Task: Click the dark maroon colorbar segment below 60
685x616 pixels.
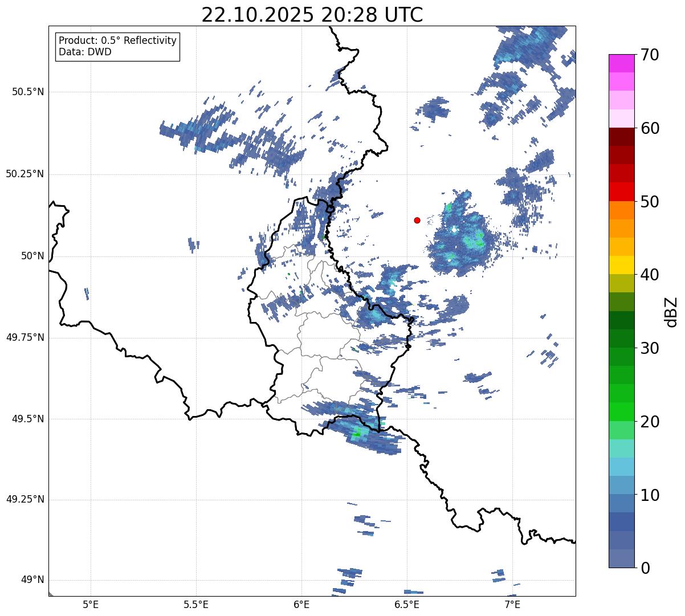Action: pos(622,137)
